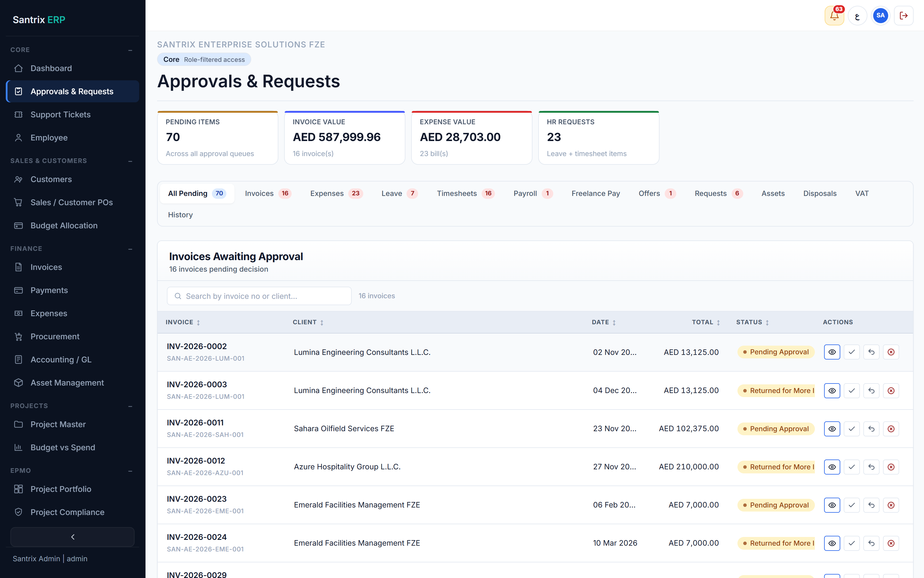This screenshot has height=578, width=924.
Task: Open Support Tickets from the sidebar
Action: click(72, 115)
